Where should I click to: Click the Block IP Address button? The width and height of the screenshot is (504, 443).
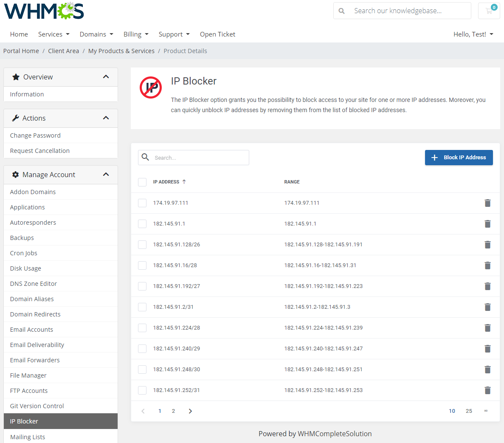point(459,158)
